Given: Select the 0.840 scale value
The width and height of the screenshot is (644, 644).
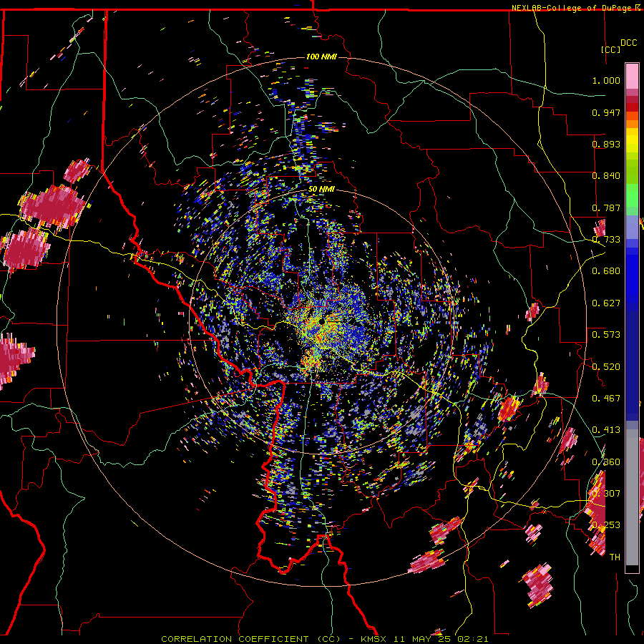Looking at the screenshot, I should tap(606, 175).
